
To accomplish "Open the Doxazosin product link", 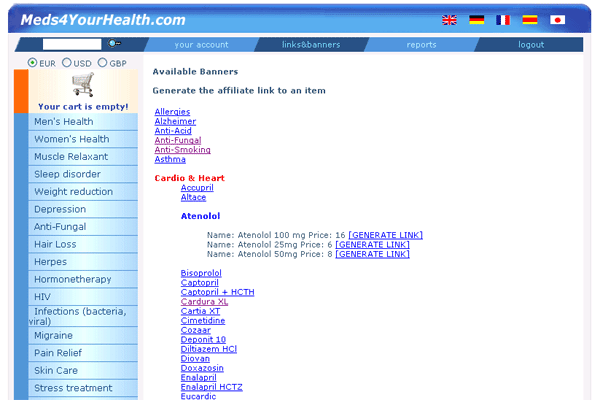I will coord(202,368).
